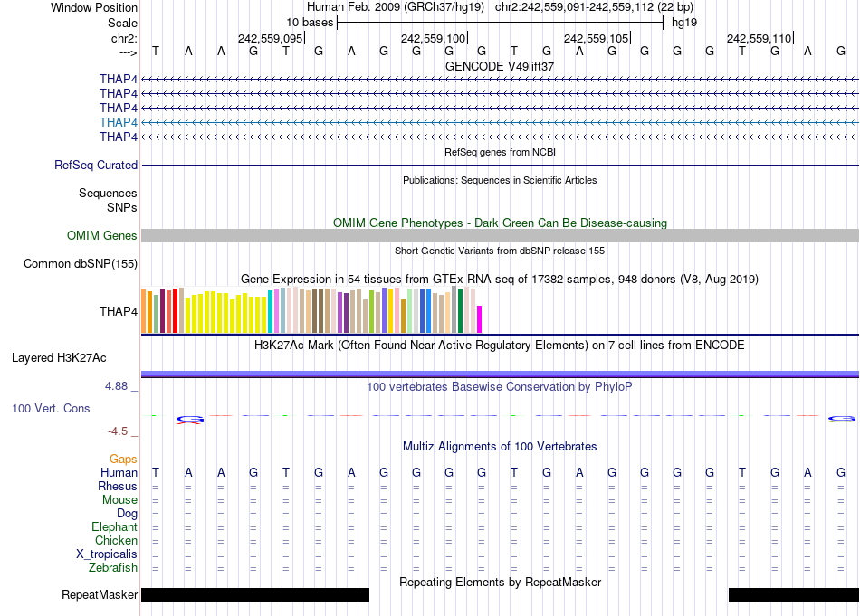Click the RefSeq genes from NCBI title
860x616 pixels.
click(500, 152)
